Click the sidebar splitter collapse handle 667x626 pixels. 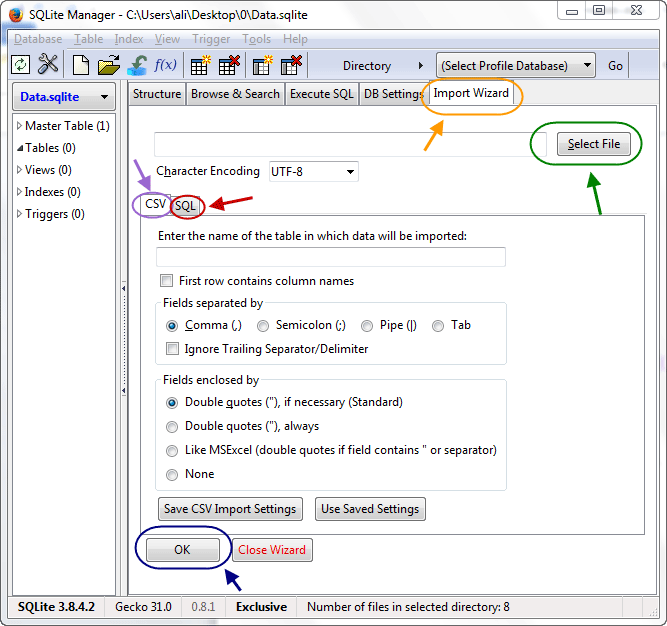(x=124, y=339)
